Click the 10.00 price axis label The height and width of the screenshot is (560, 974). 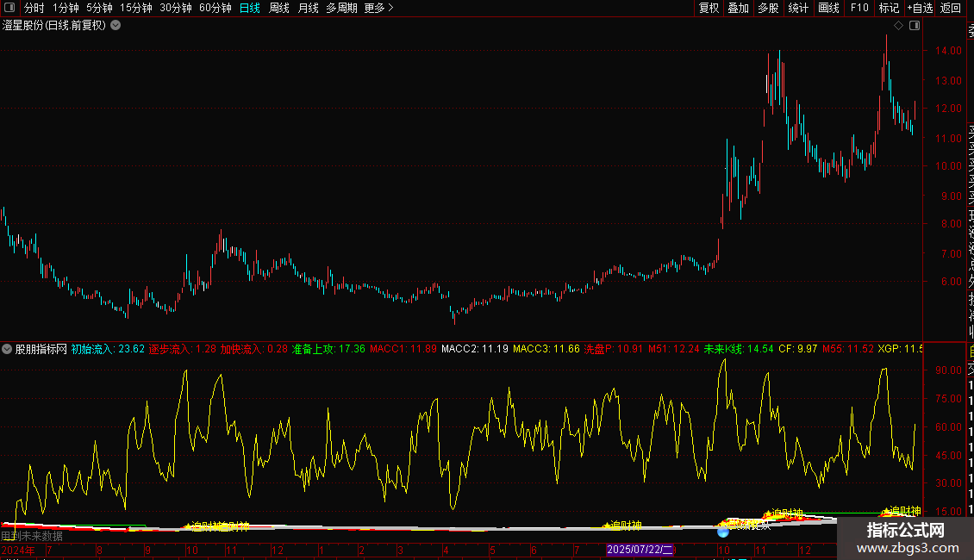[948, 165]
